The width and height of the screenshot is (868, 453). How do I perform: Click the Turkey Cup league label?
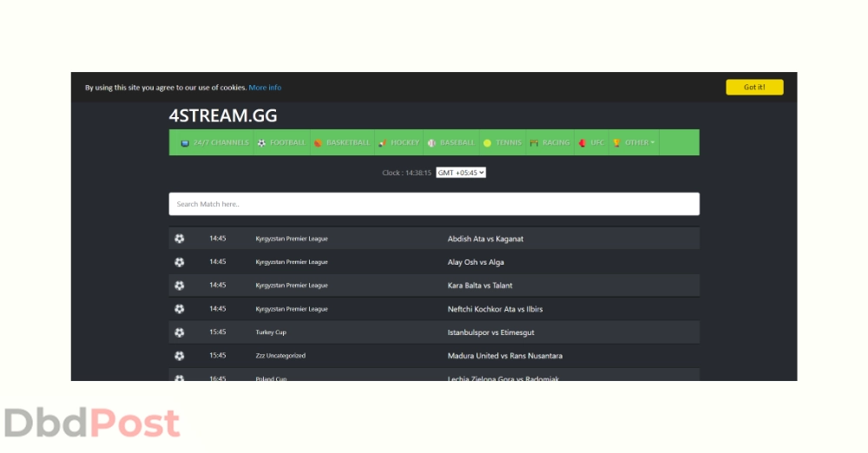coord(271,332)
